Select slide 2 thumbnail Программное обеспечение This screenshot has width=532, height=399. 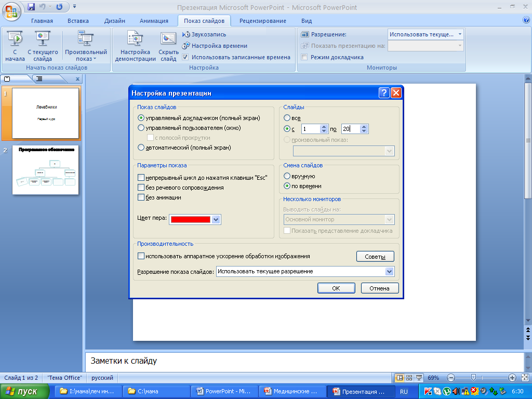point(46,170)
